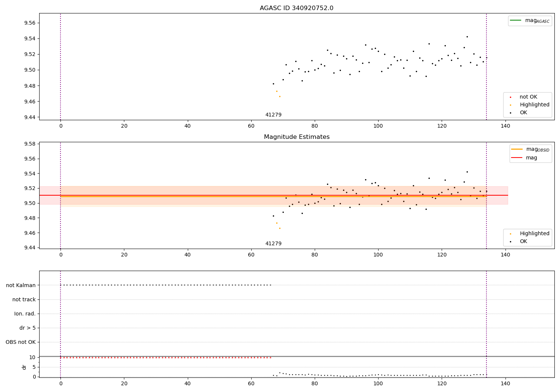Click the 'AGASC ID 340920752.0' plot title

(296, 8)
